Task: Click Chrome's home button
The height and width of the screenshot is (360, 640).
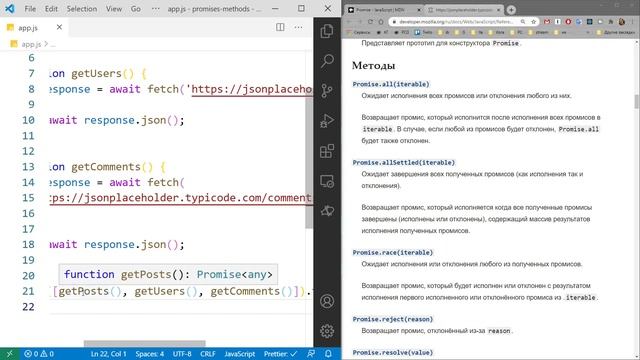Action: click(380, 22)
